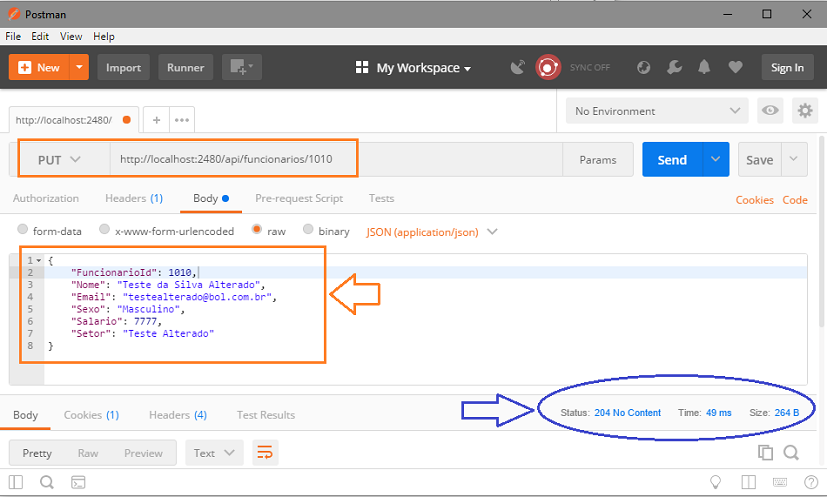The width and height of the screenshot is (827, 497).
Task: Open Test Results tab
Action: coord(266,415)
